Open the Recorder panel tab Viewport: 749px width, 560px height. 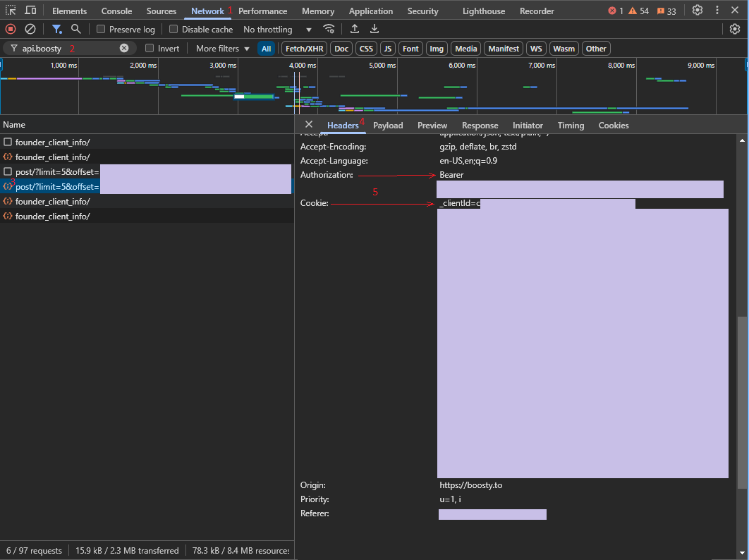click(x=537, y=11)
